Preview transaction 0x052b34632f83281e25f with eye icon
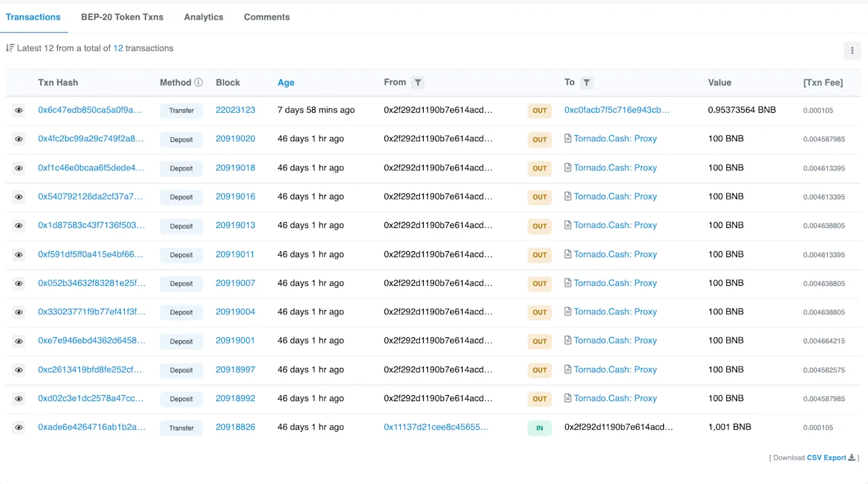 19,283
